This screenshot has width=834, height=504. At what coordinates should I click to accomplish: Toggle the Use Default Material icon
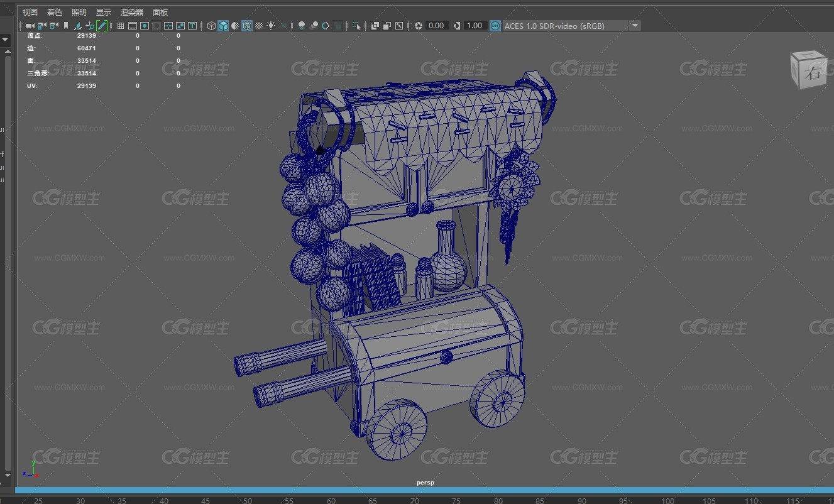click(235, 26)
